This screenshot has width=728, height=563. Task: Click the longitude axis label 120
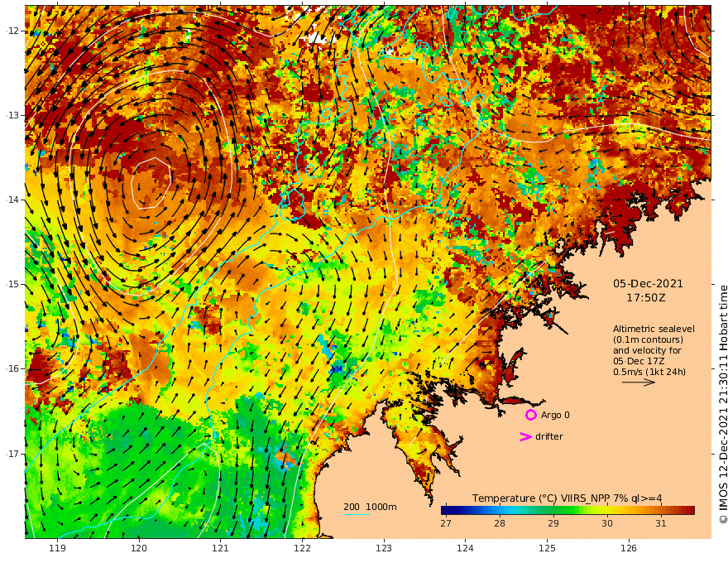[x=139, y=548]
